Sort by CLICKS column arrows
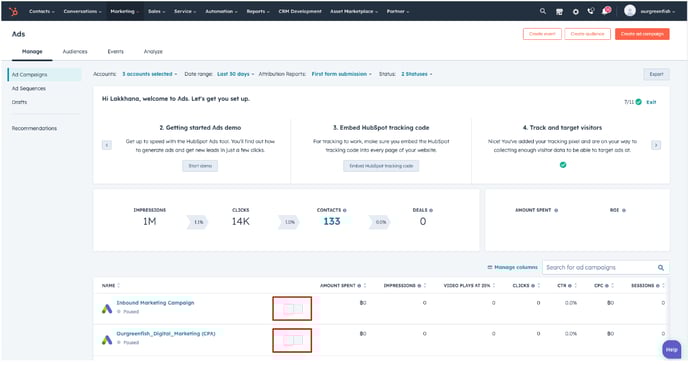This screenshot has height=365, width=688. [x=538, y=286]
